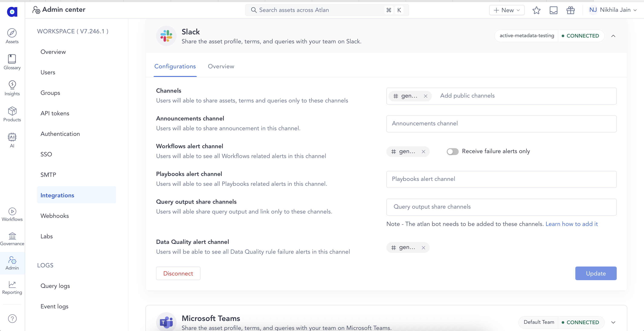Open the Glossary book icon
The image size is (644, 331).
click(12, 59)
